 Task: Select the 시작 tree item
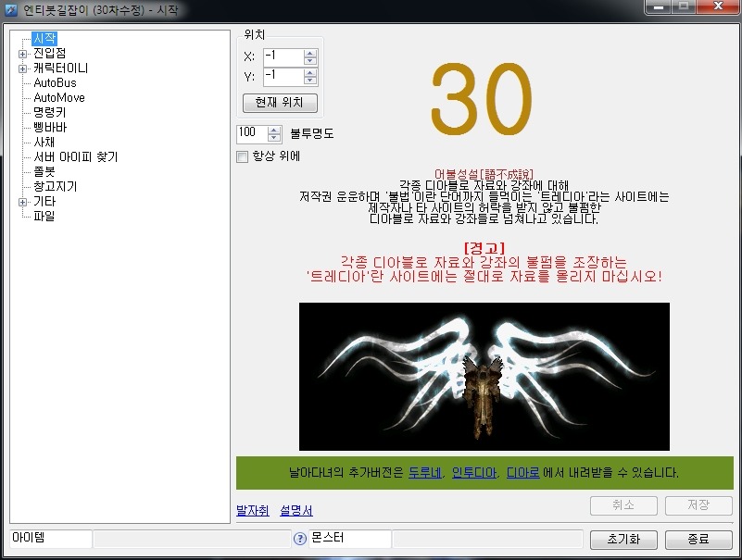click(x=44, y=38)
